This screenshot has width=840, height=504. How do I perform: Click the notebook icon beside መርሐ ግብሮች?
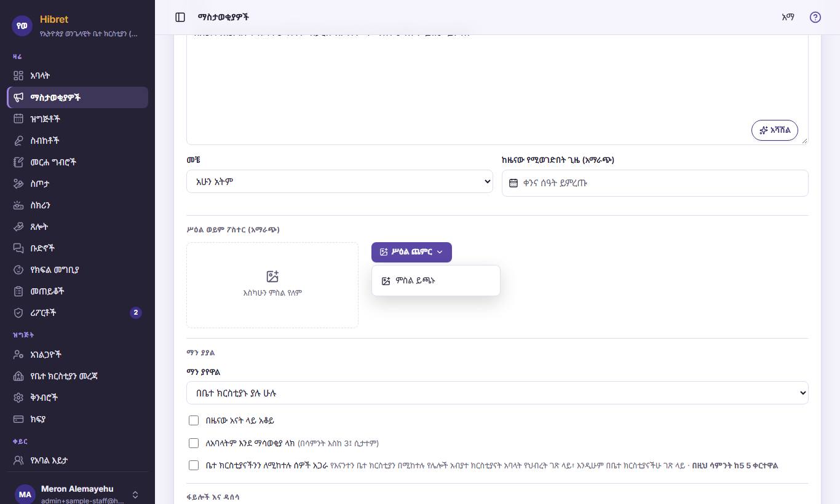pos(18,162)
